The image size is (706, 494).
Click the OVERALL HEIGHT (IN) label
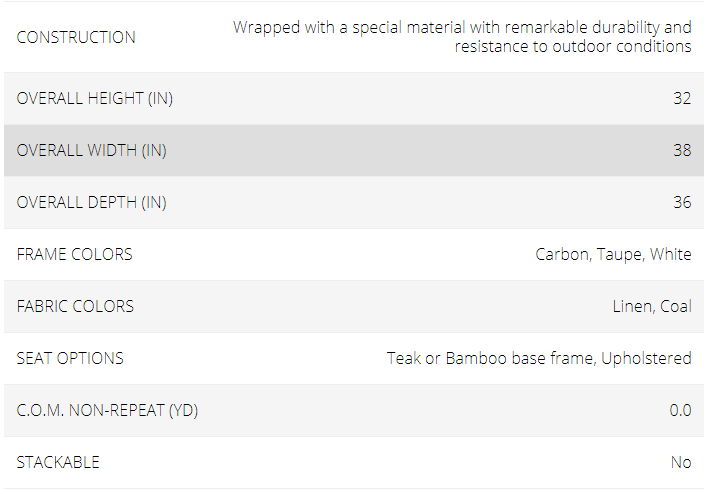point(95,98)
